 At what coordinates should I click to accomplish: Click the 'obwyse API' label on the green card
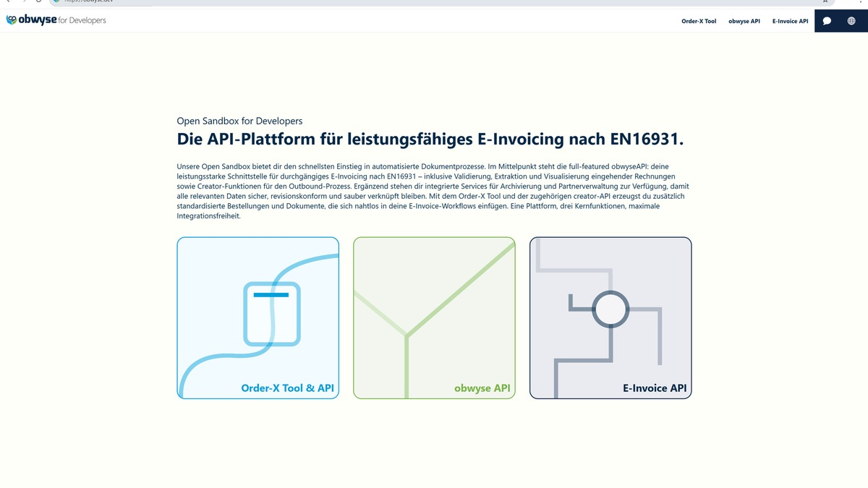[481, 388]
